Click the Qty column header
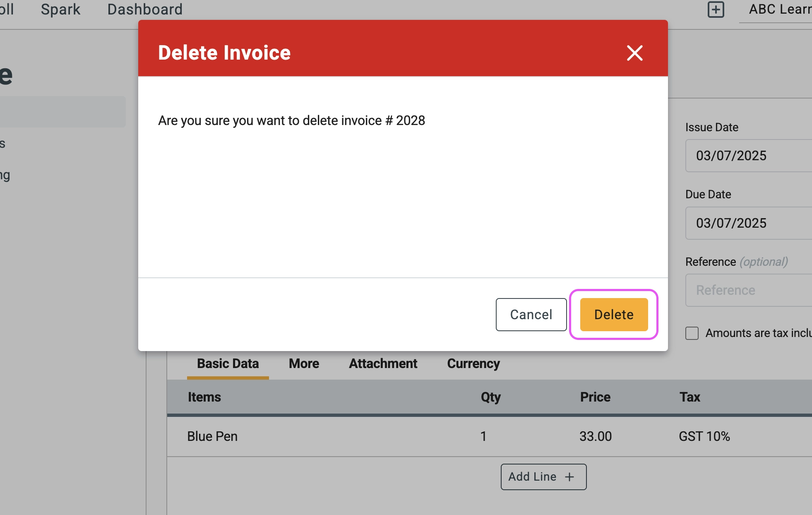 [491, 397]
